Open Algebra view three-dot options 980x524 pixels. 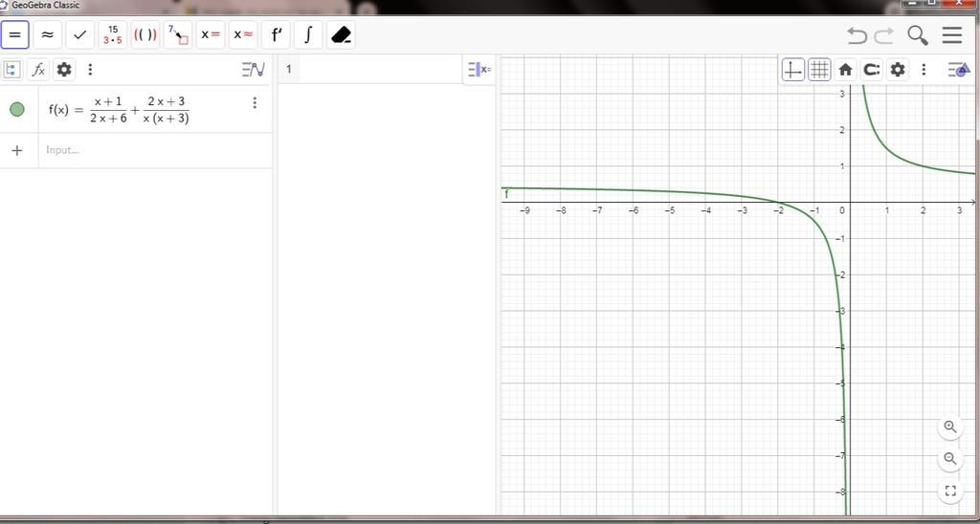90,70
